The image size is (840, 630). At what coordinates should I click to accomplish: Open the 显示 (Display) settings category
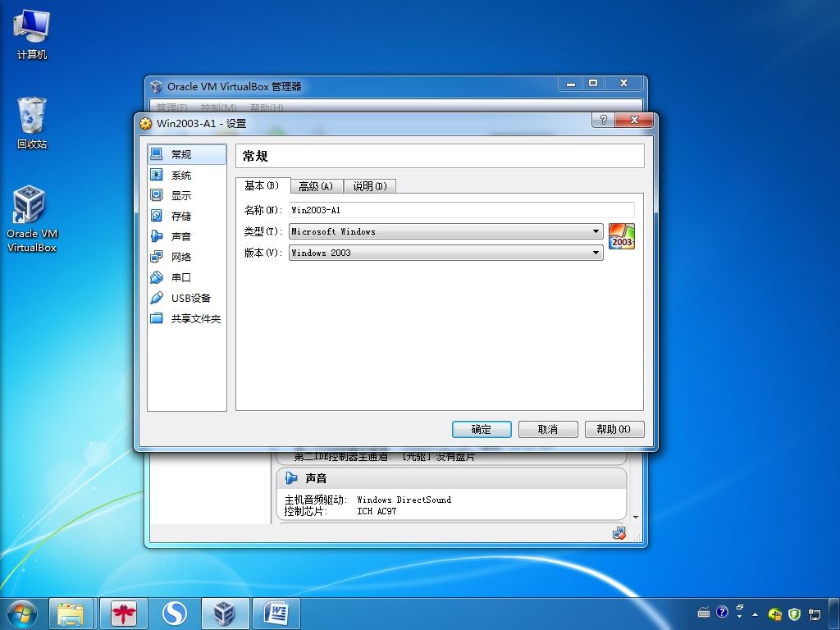click(x=186, y=195)
